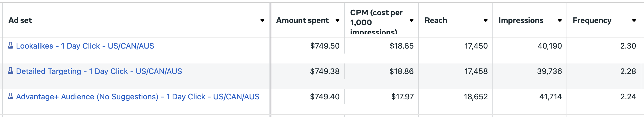Click the flask icon beside Advantage+ Audience ad set
The image size is (644, 117).
tap(11, 96)
